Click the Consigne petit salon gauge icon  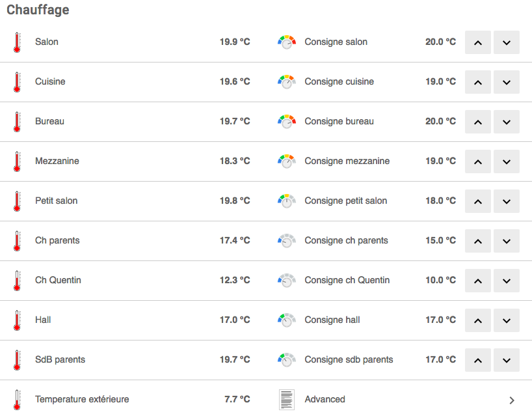pos(287,201)
